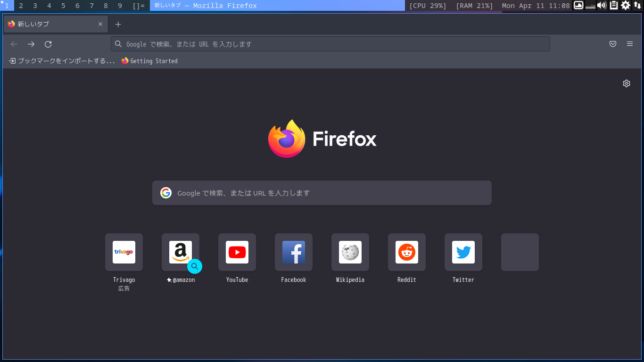The width and height of the screenshot is (644, 362).
Task: Click the back navigation arrow
Action: point(14,44)
